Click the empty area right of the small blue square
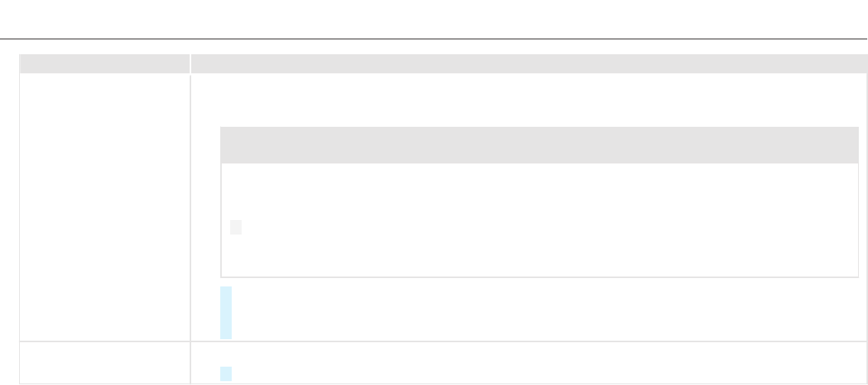Screen dimensions: 868x385 535,374
